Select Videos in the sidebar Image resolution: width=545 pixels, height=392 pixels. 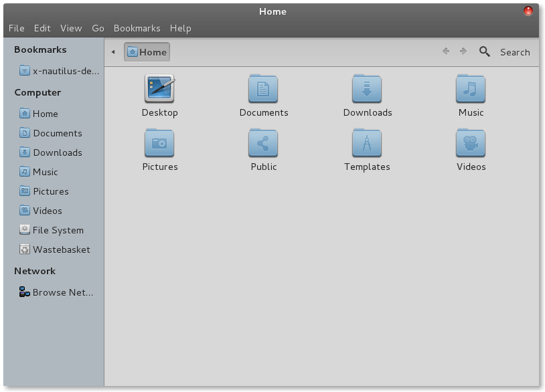tap(41, 211)
